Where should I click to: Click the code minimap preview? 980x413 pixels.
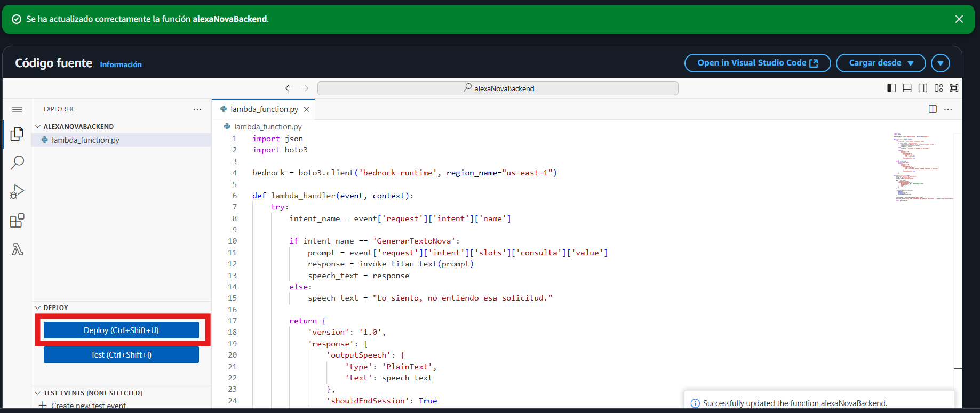pos(923,166)
